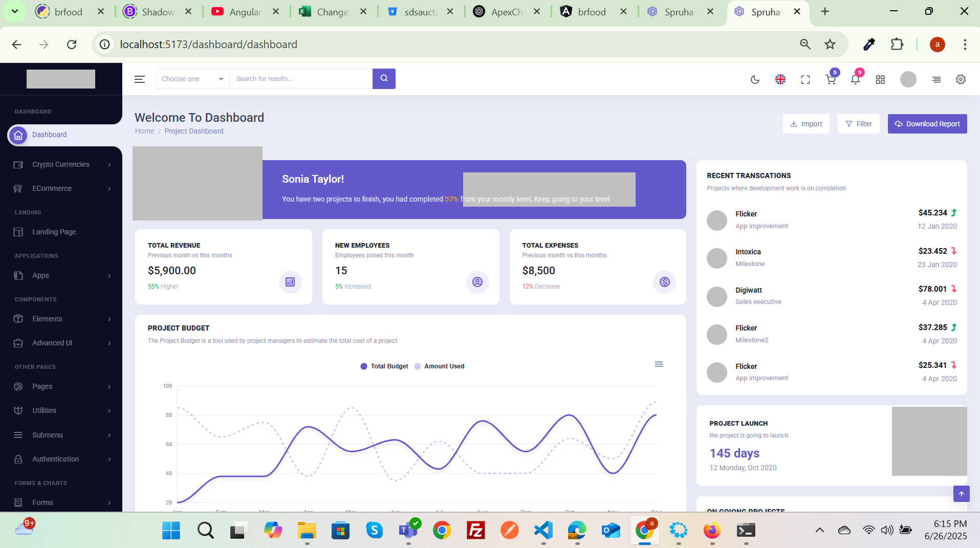Open Project Budget chart menu

coord(659,364)
